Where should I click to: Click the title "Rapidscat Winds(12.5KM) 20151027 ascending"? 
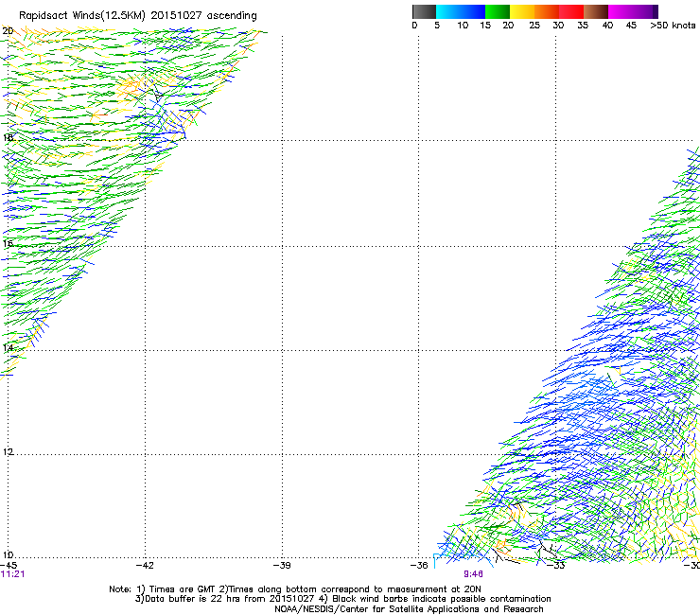tap(138, 16)
